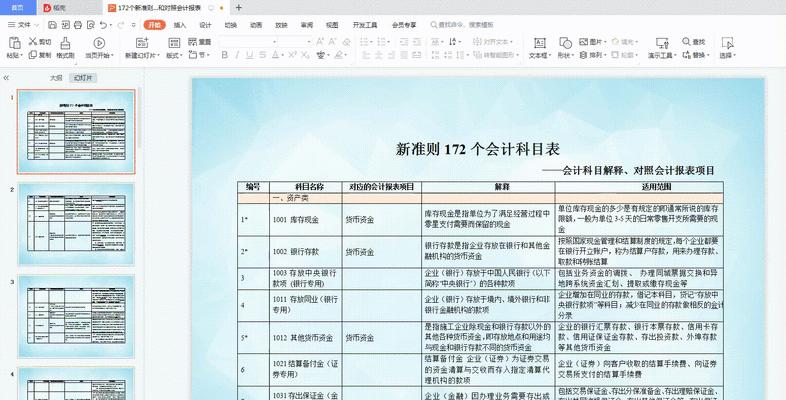The height and width of the screenshot is (400, 786).
Task: Click the Shapes (形状) icon
Action: (565, 43)
